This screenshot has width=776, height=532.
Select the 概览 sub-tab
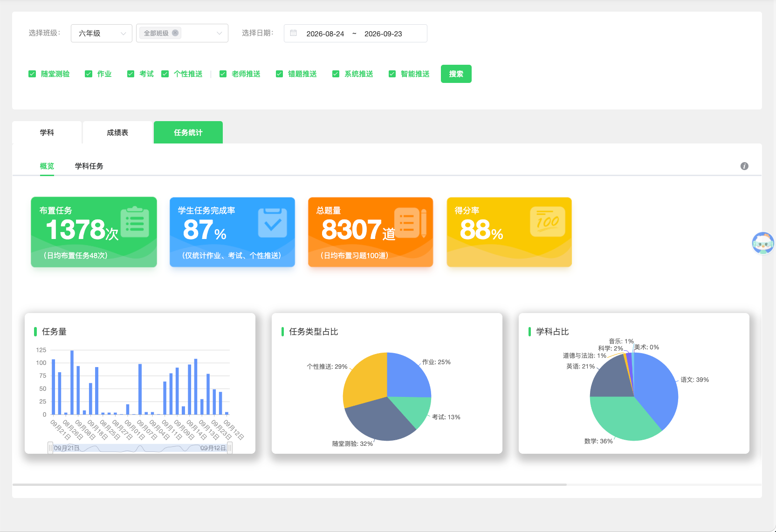coord(47,166)
